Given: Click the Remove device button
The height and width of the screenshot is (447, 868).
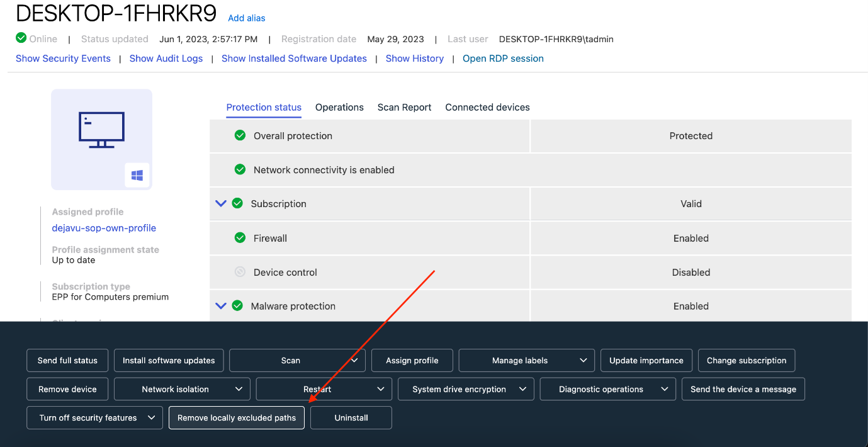Looking at the screenshot, I should (x=67, y=389).
